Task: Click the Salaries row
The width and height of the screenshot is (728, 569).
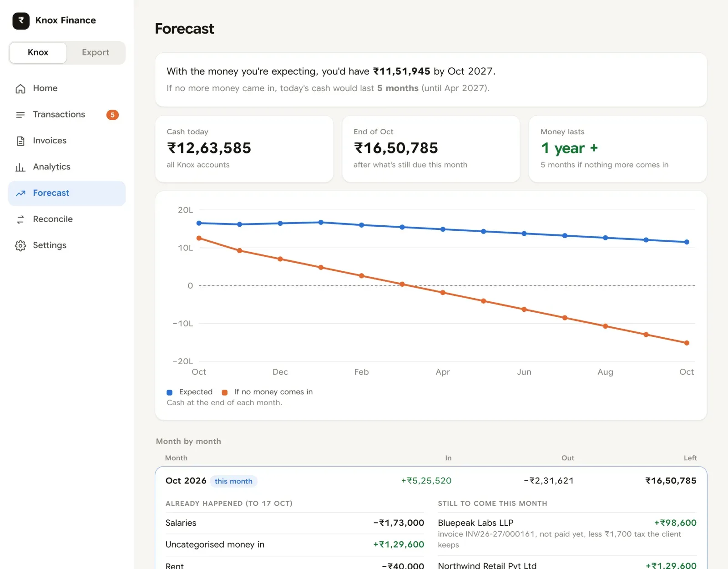Action: click(295, 523)
